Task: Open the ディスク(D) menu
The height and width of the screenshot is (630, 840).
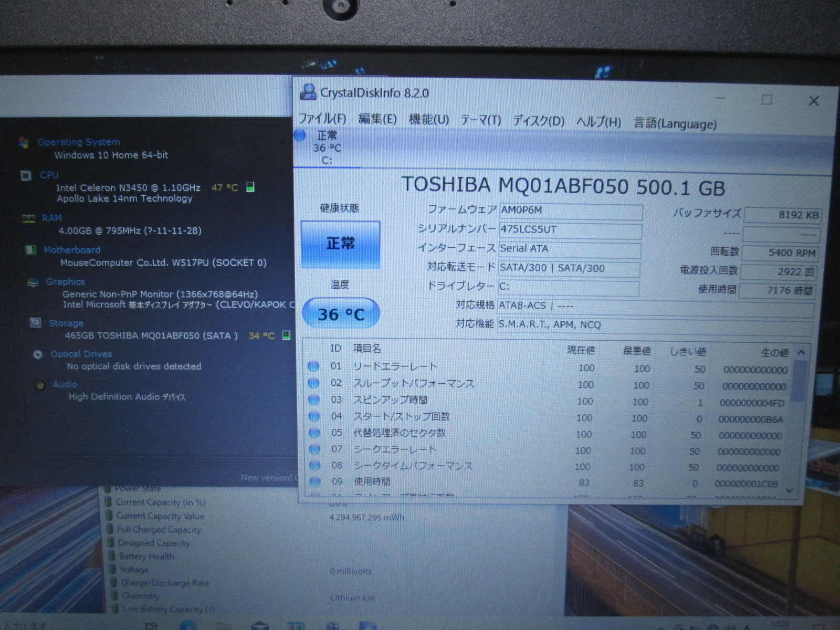Action: [x=539, y=121]
